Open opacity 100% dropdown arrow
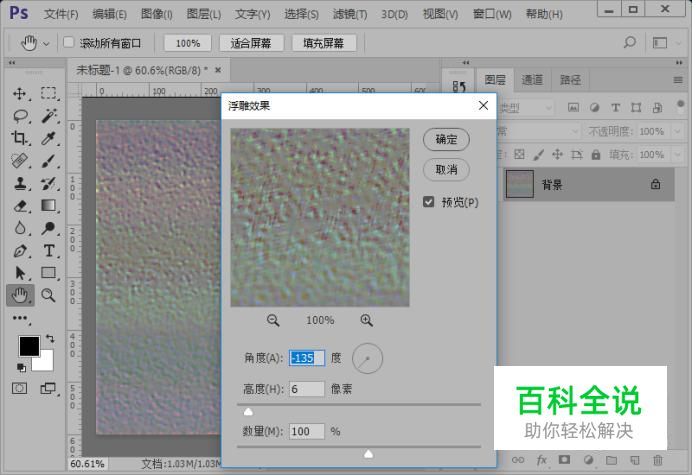 tap(677, 131)
